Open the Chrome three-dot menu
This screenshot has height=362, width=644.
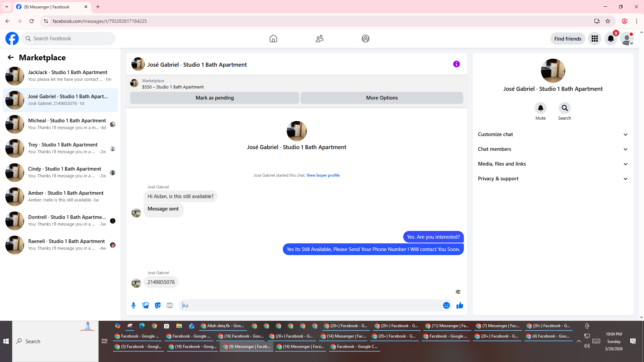tap(637, 21)
